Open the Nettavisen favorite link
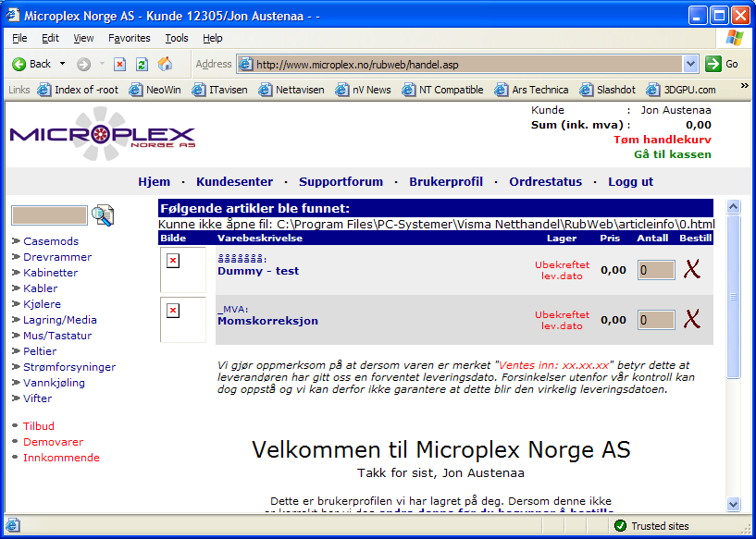The width and height of the screenshot is (756, 539). 291,90
